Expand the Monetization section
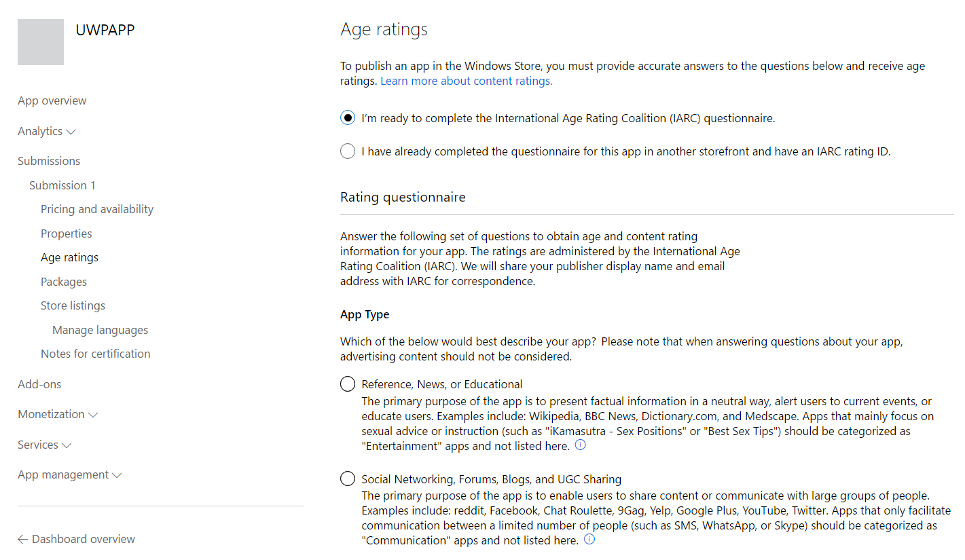The width and height of the screenshot is (965, 560). click(58, 414)
